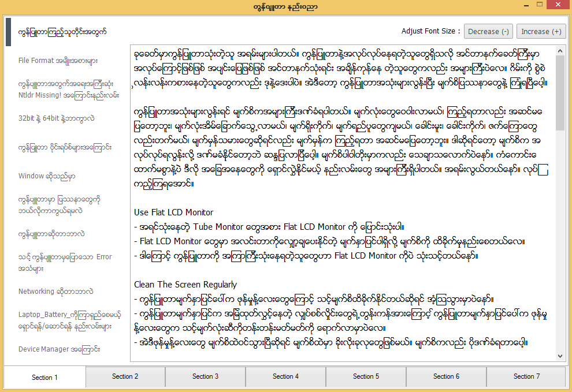Open the Section 3 tab
The image size is (572, 392).
click(x=205, y=376)
